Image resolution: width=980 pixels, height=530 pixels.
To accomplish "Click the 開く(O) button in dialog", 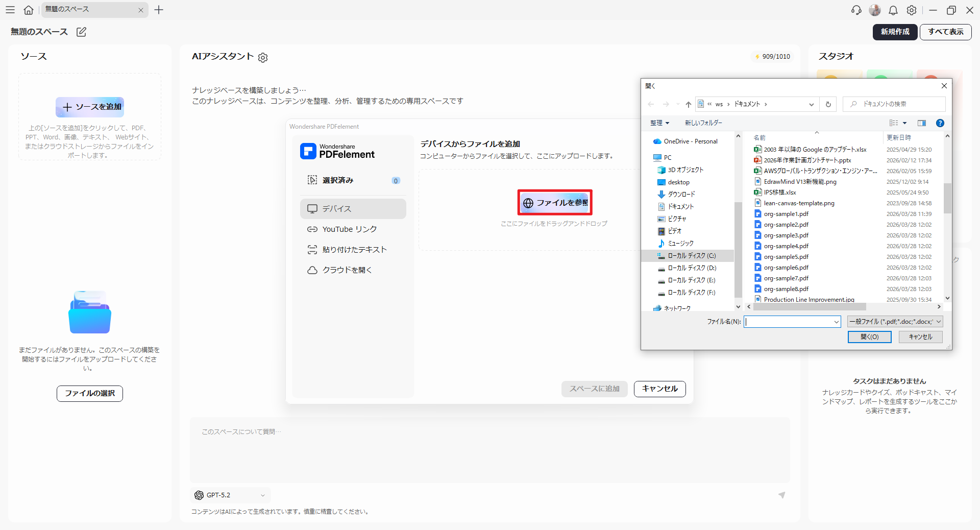I will [x=869, y=337].
